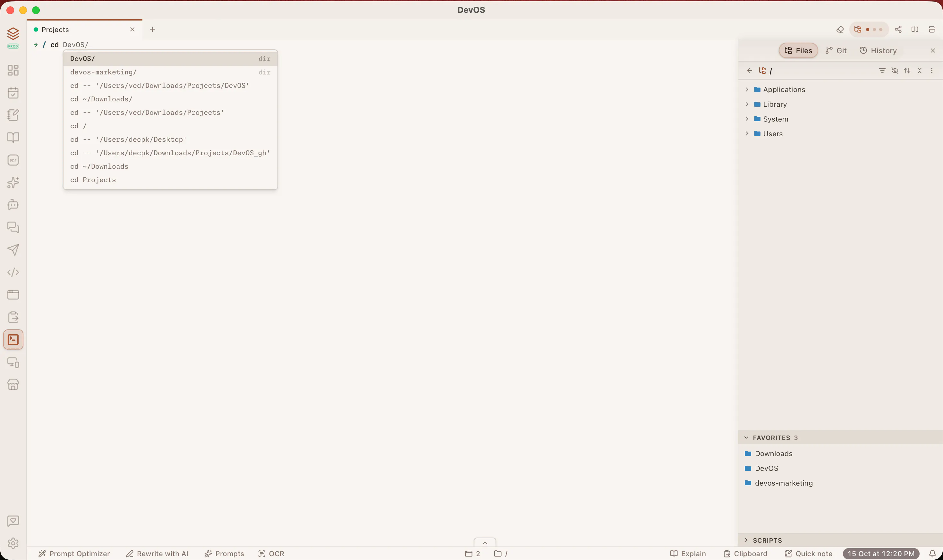Toggle sort order arrows in Files panel
The width and height of the screenshot is (943, 560).
pyautogui.click(x=907, y=71)
